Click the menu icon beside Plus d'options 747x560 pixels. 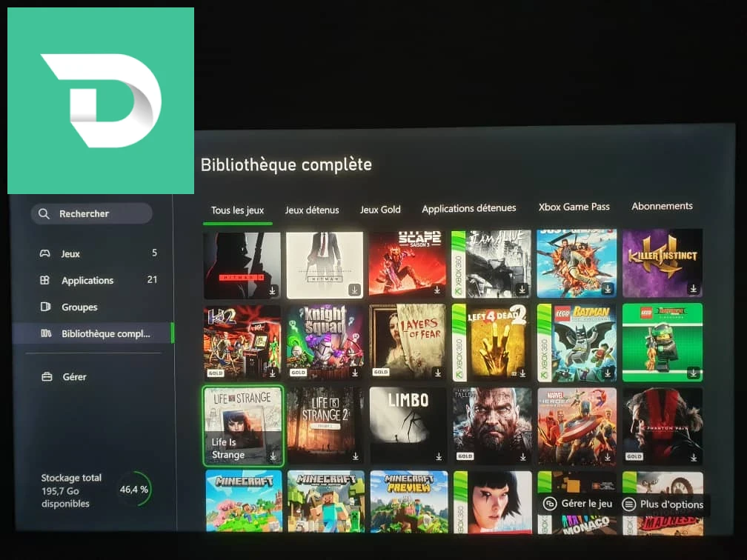pyautogui.click(x=629, y=504)
